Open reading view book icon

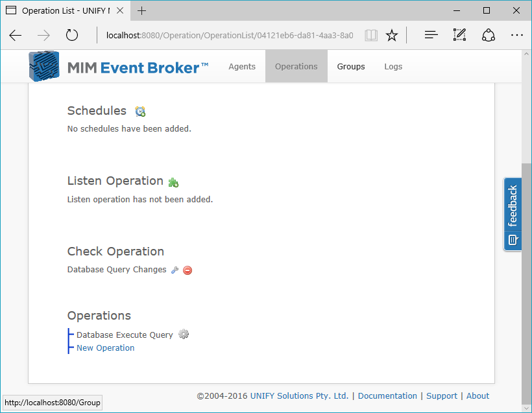(371, 35)
